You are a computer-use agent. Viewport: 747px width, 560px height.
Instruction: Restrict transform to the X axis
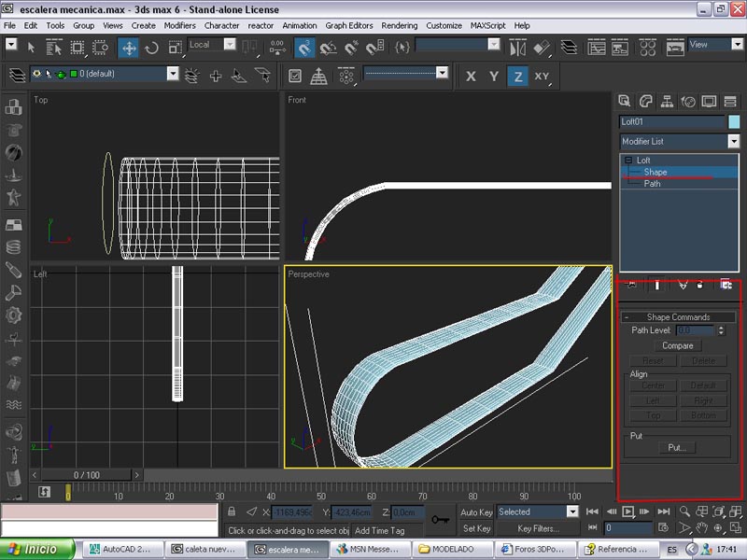tap(471, 77)
